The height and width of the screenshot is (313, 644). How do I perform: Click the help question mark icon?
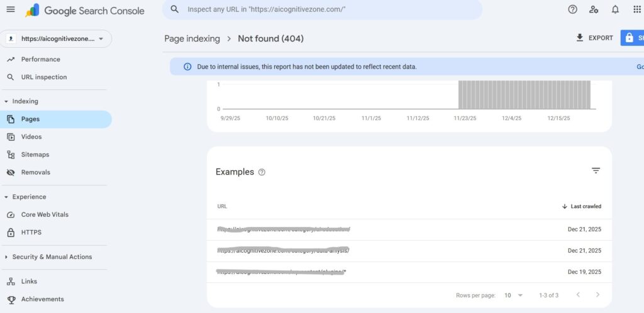coord(572,9)
